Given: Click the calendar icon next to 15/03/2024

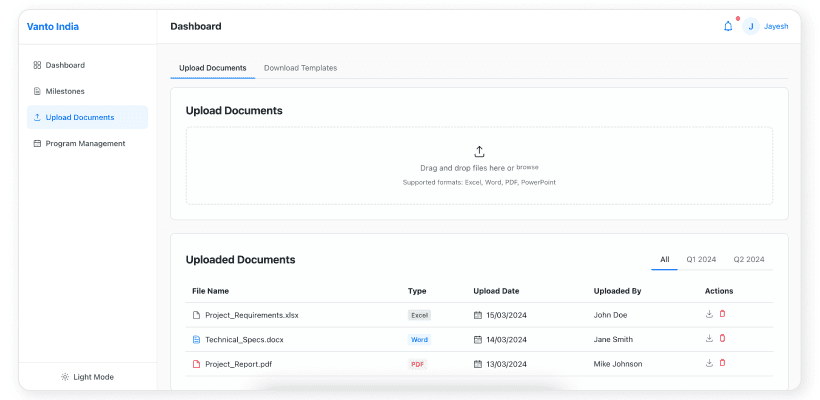Looking at the screenshot, I should coord(477,315).
